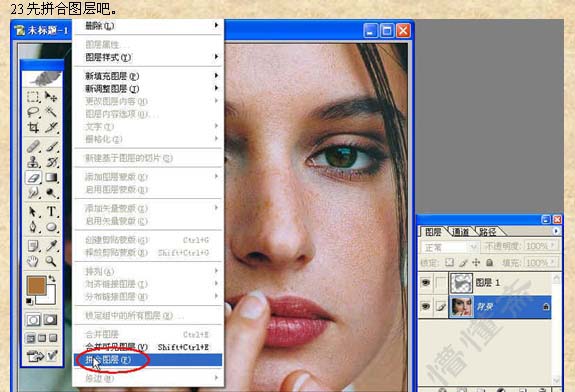Image resolution: width=575 pixels, height=392 pixels.
Task: Switch to the 通道 tab
Action: 461,232
